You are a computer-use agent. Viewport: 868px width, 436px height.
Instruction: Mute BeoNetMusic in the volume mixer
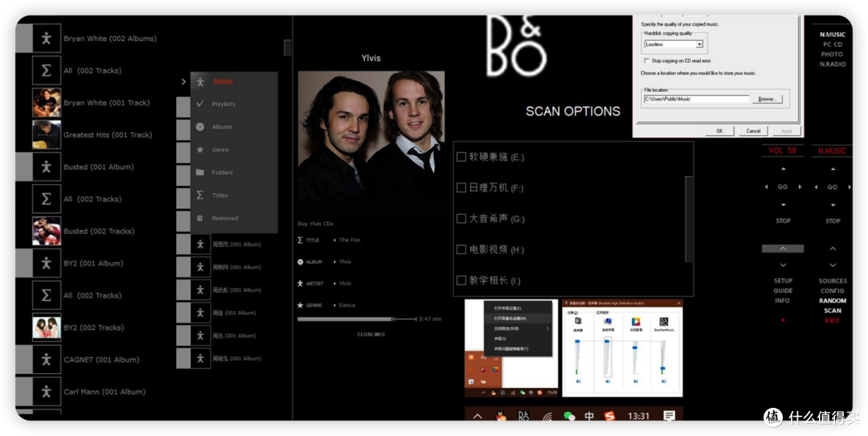point(663,381)
